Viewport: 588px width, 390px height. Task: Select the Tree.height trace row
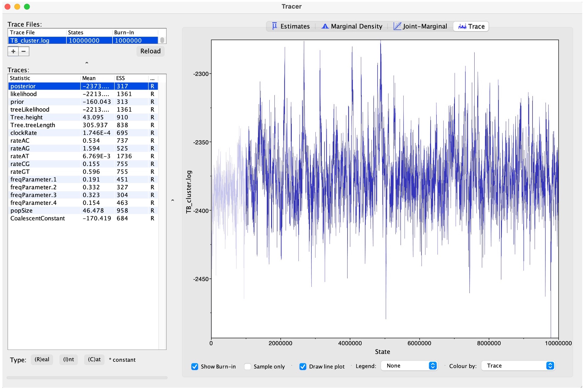click(x=83, y=117)
